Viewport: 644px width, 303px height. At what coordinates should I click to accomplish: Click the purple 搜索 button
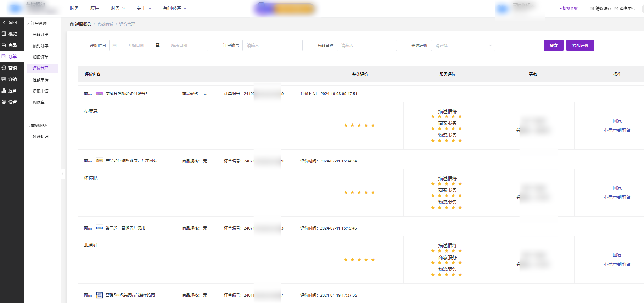pos(554,45)
